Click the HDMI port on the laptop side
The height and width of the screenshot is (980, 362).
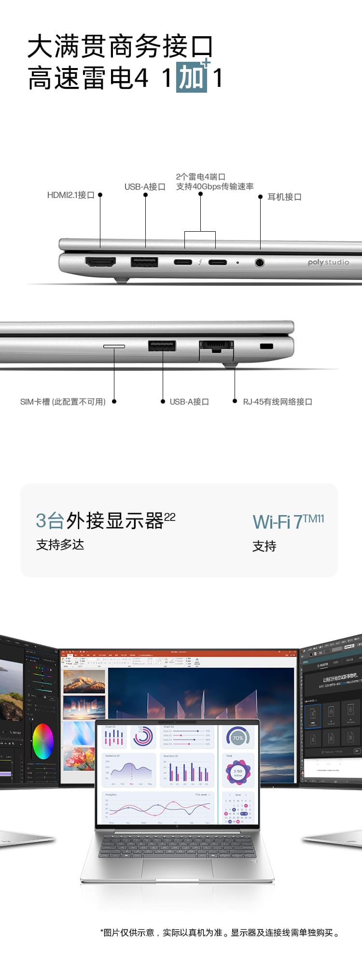coord(100,262)
